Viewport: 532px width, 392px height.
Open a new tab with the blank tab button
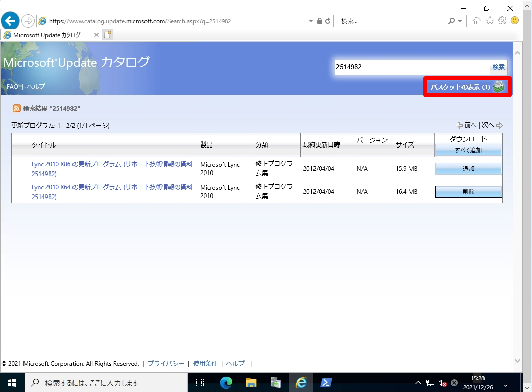108,35
